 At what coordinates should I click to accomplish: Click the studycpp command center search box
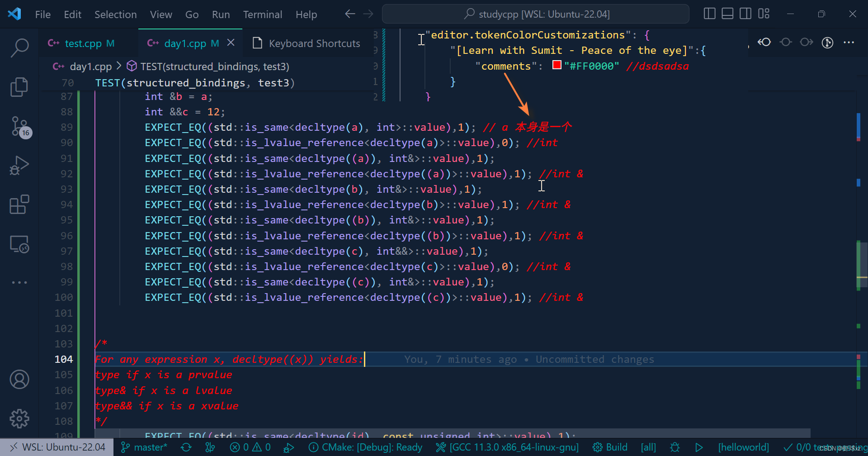pos(535,14)
